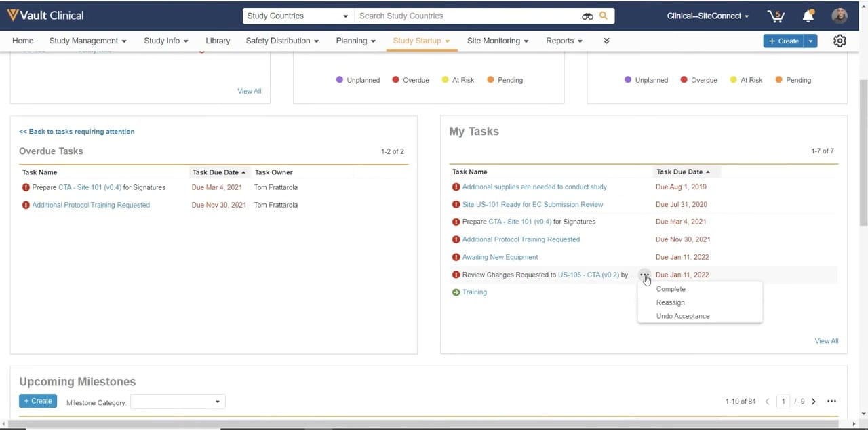Click the red Overdue legend in middle chart
Screen dimensions: 868x430
click(x=411, y=80)
